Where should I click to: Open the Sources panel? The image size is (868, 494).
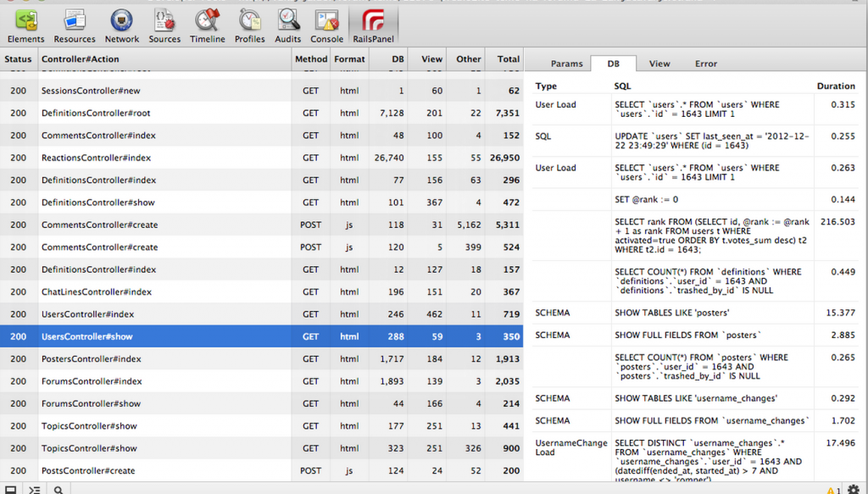point(164,25)
